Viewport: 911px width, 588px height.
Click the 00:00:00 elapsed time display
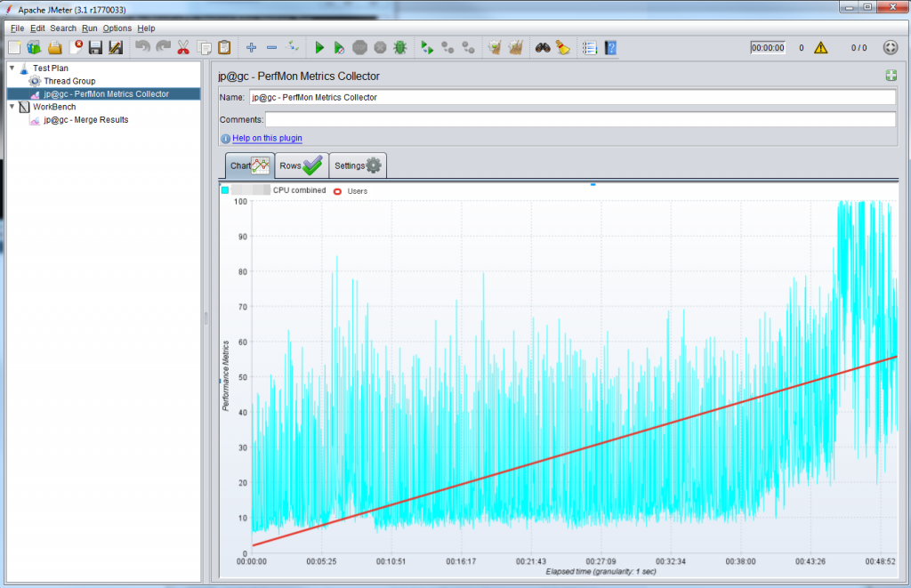(x=768, y=48)
